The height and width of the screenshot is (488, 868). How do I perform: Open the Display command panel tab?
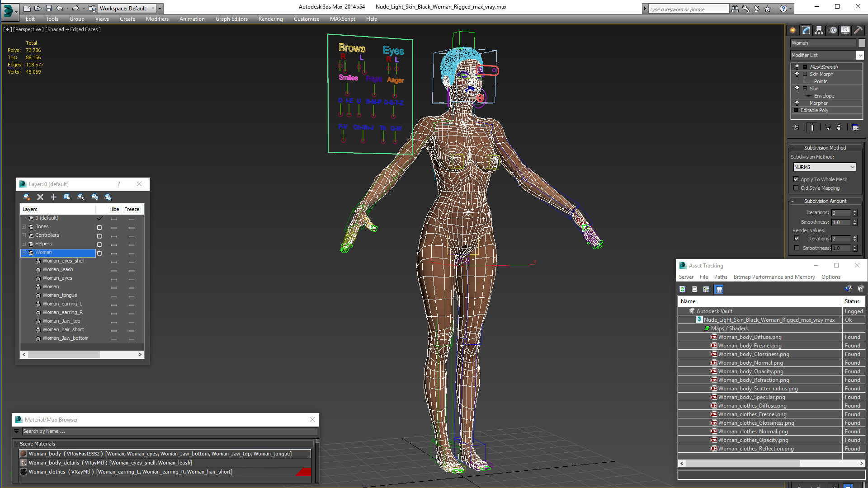(845, 30)
